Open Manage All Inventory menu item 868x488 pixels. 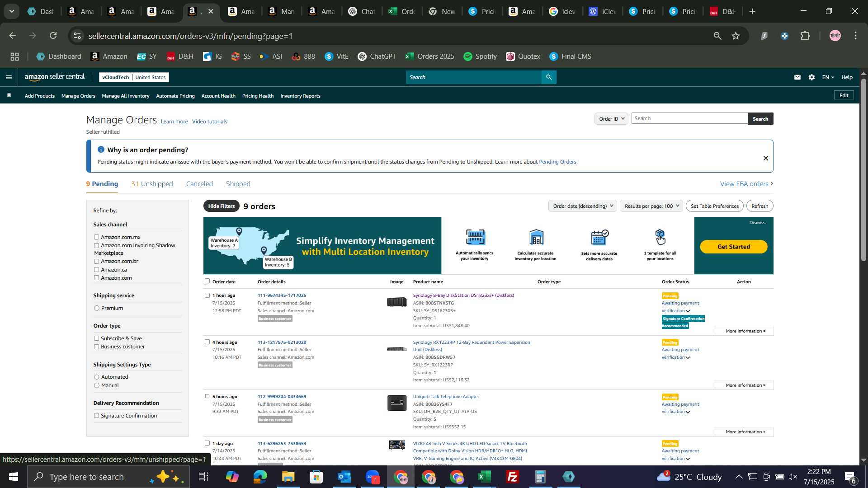tap(126, 96)
